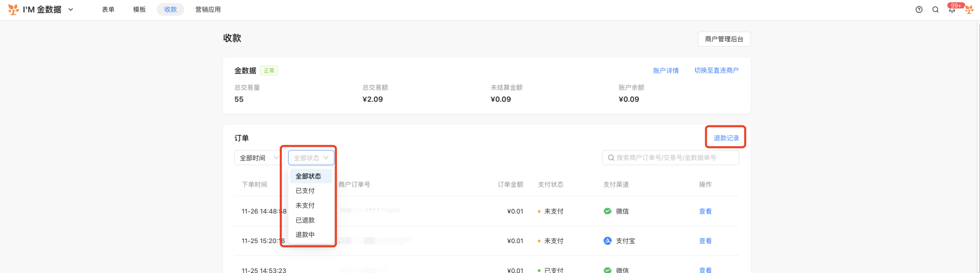Click 查看 for the 11-25 15:20 order
This screenshot has height=273, width=980.
click(705, 241)
